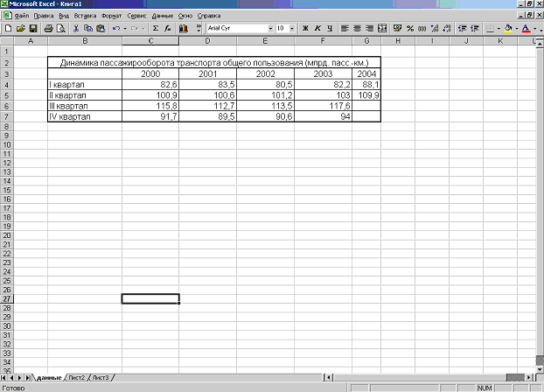Click the Merge and Center icon
The height and width of the screenshot is (392, 544).
(x=382, y=29)
